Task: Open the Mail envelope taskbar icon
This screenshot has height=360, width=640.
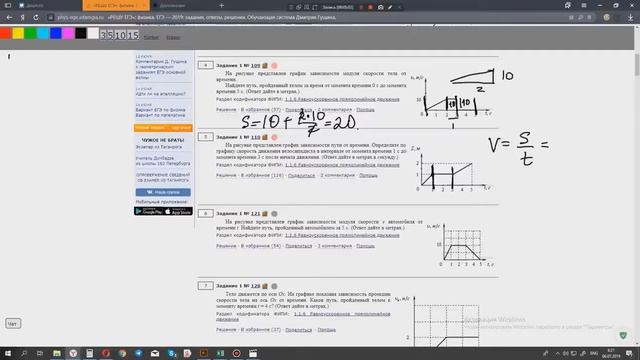Action: point(155,353)
